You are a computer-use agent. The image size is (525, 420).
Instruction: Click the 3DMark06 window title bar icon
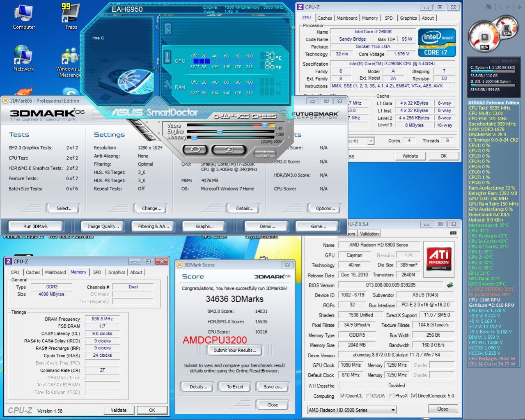coord(5,101)
